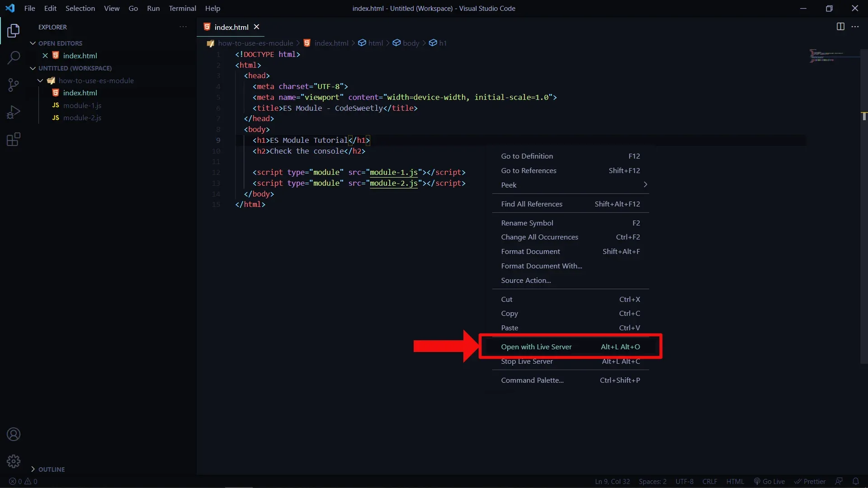This screenshot has height=488, width=868.
Task: Open the Terminal menu
Action: [x=182, y=8]
